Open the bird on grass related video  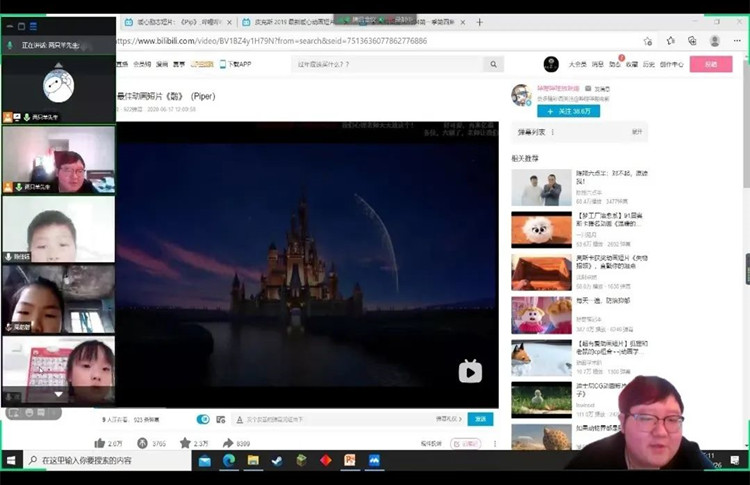[x=541, y=400]
